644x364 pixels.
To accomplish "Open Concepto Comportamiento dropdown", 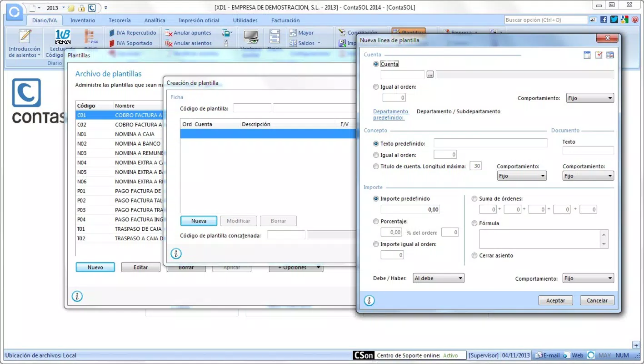I will 522,176.
